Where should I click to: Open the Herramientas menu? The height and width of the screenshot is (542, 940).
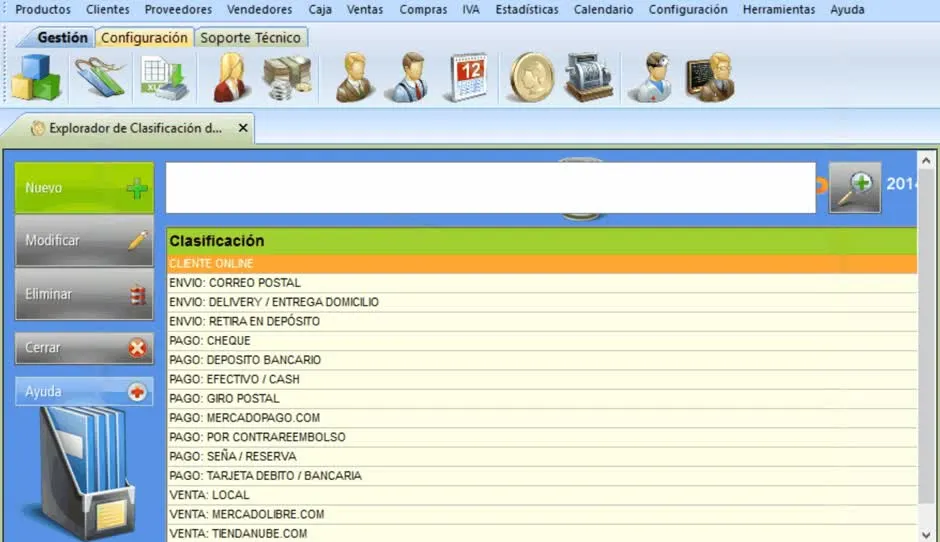point(779,10)
